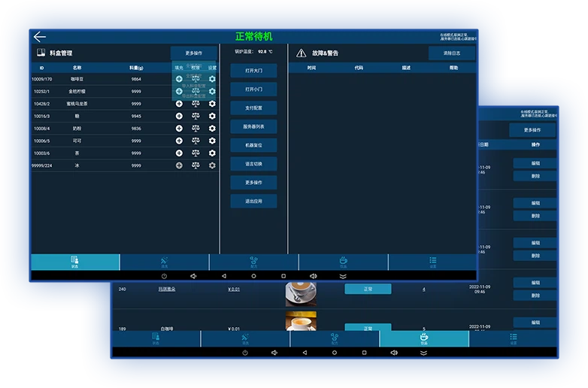Open gear settings for row 10428/2
This screenshot has width=588, height=388.
(x=212, y=104)
